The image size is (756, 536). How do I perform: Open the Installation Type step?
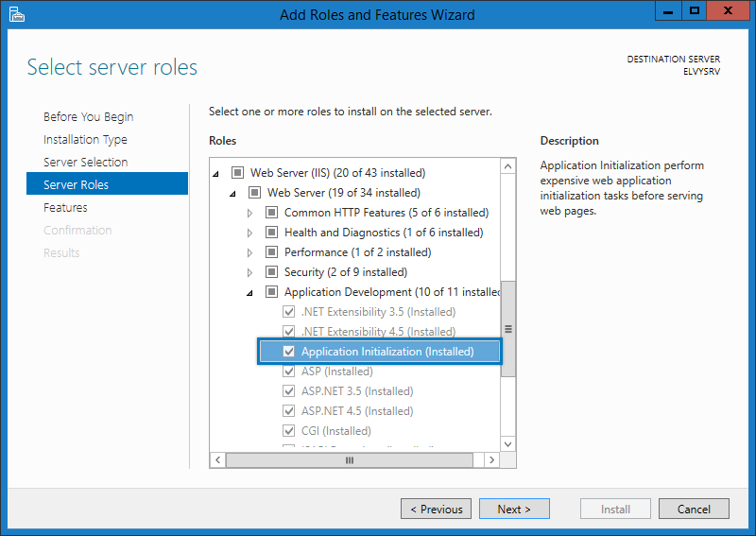click(x=85, y=139)
